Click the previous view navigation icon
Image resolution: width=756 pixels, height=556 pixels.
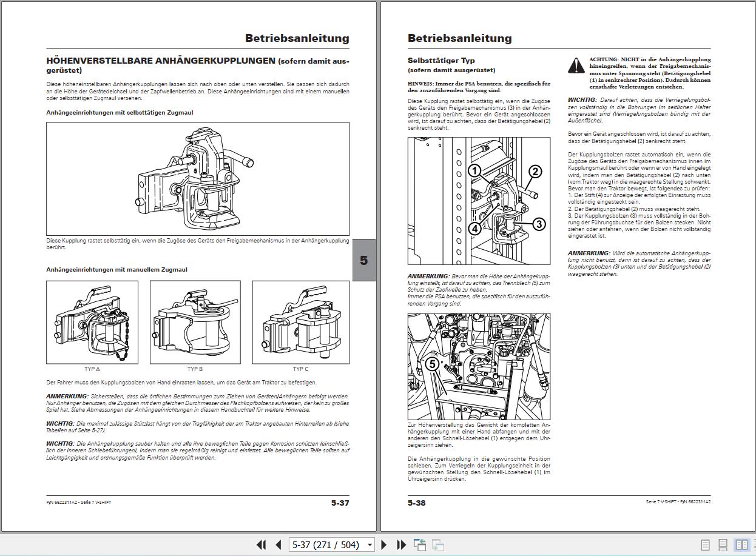(420, 545)
